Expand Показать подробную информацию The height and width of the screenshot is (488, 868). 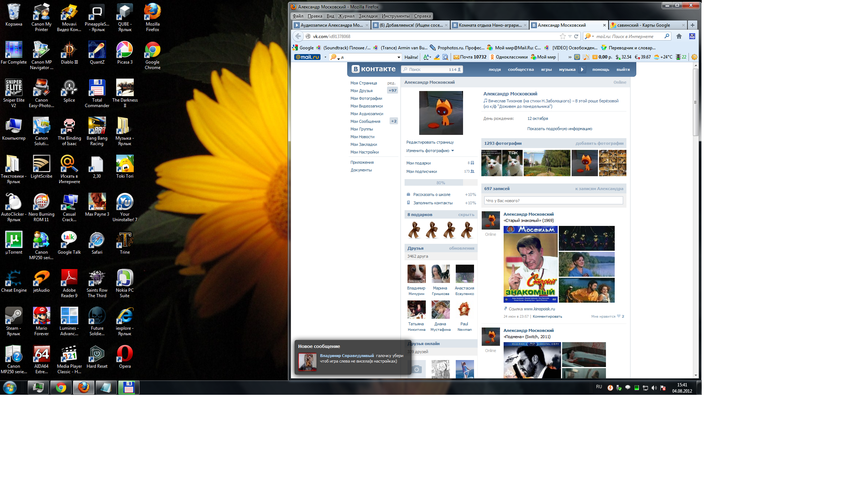tap(560, 129)
